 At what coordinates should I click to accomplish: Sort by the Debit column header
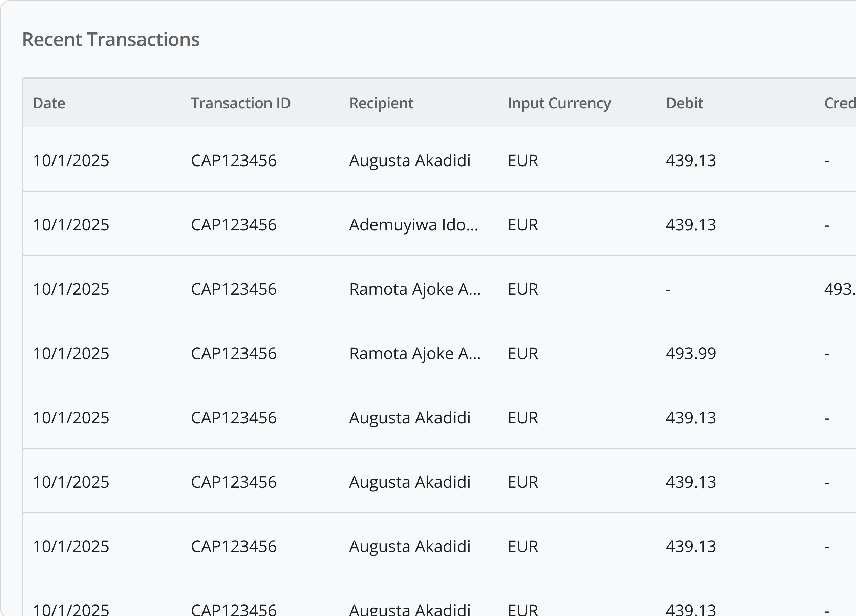click(684, 103)
